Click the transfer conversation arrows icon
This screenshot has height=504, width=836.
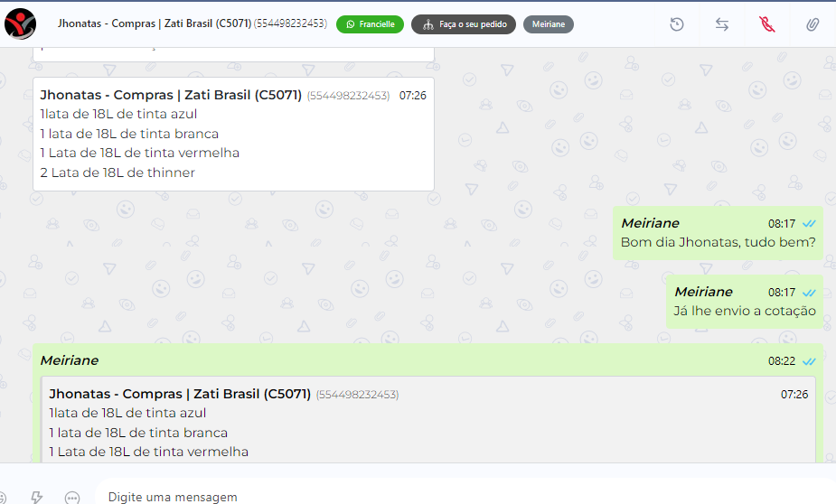click(x=722, y=24)
